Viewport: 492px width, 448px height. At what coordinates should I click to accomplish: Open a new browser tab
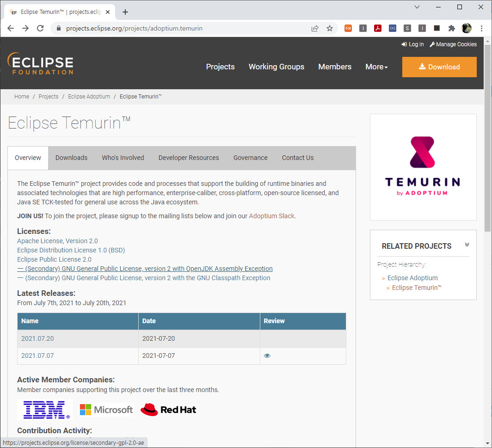click(125, 12)
